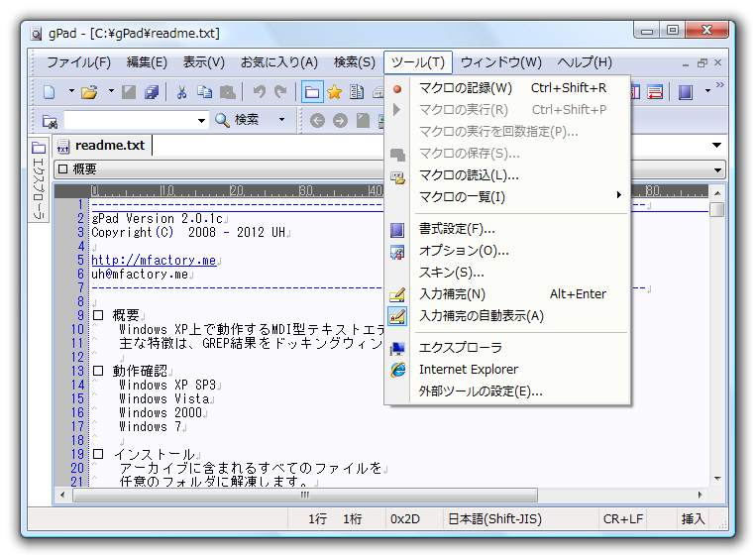Toggle 入力補完の自動表示(A) auto-display option
The width and height of the screenshot is (756, 558).
(481, 316)
